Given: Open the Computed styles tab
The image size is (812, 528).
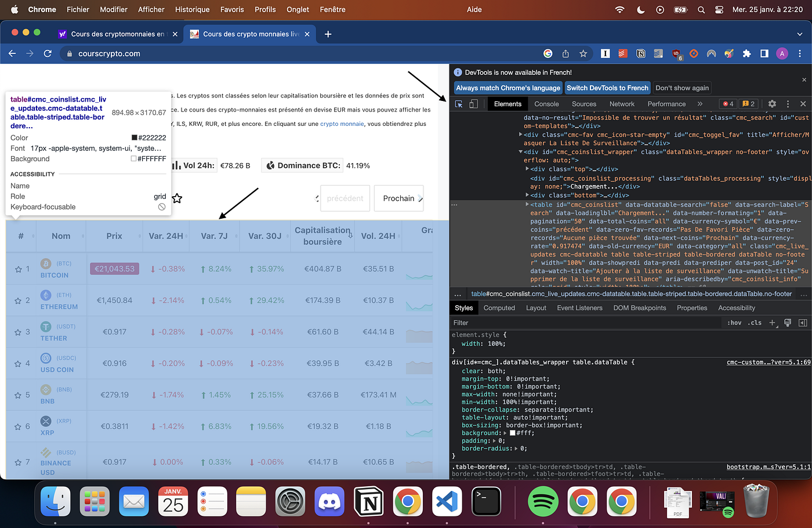Looking at the screenshot, I should (x=499, y=308).
